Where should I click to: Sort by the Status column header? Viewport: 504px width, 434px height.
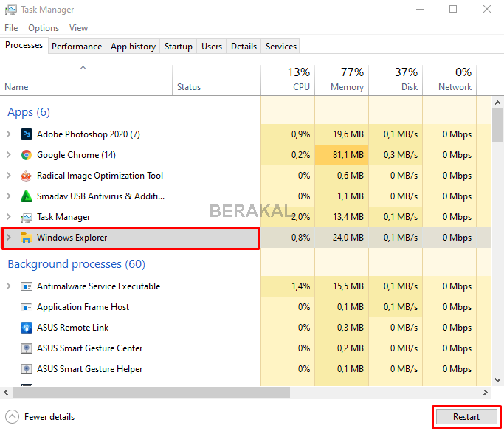click(216, 80)
